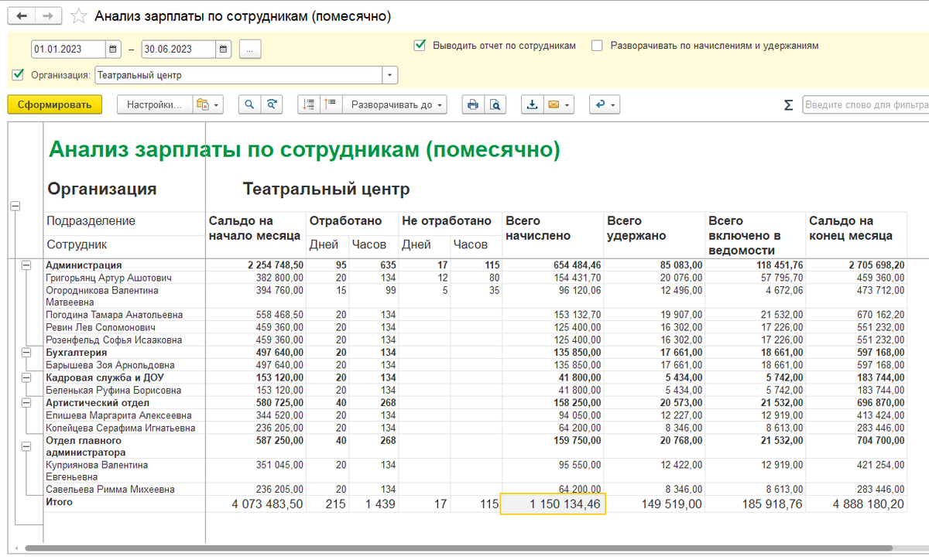
Task: Click the report variants icon next to Настройки
Action: tap(204, 104)
